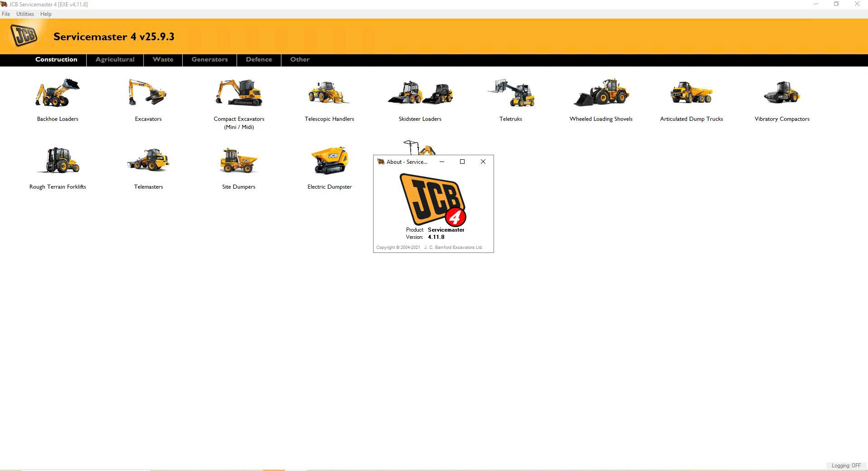
Task: Switch to the Construction tab
Action: pos(56,59)
